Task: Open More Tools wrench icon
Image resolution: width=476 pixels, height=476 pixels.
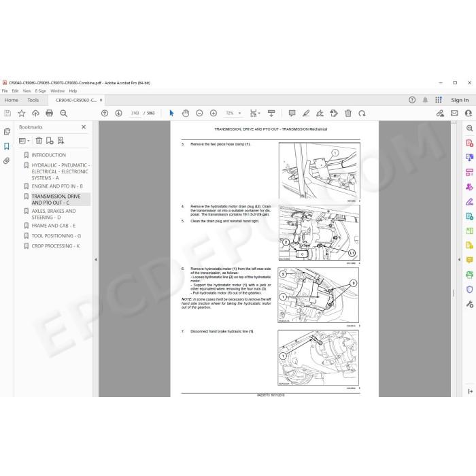Action: 469,304
